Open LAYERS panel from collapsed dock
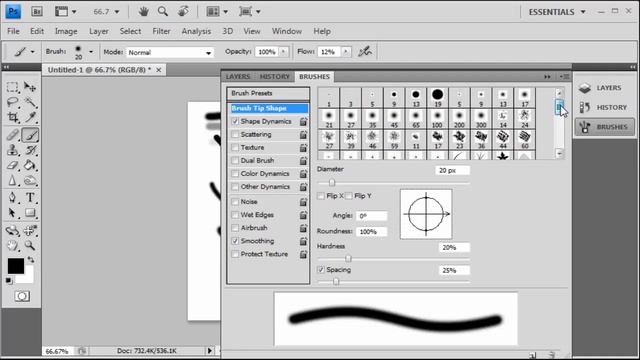Screen dimensions: 640x360 pyautogui.click(x=604, y=88)
